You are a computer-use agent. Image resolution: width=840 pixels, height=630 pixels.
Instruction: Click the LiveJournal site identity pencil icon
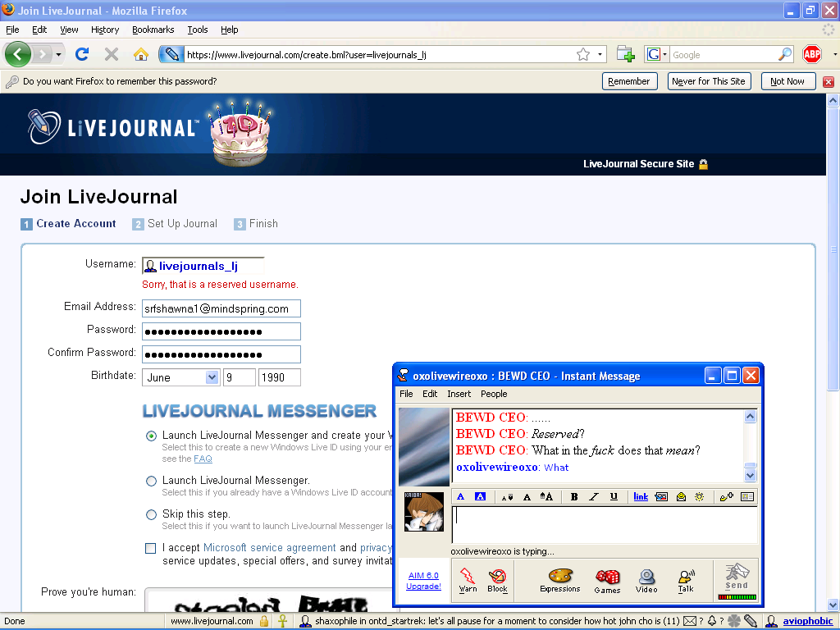(171, 54)
